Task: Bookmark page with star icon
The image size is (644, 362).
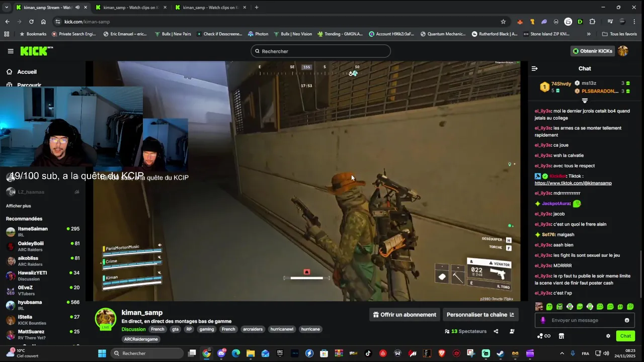Action: tap(503, 22)
